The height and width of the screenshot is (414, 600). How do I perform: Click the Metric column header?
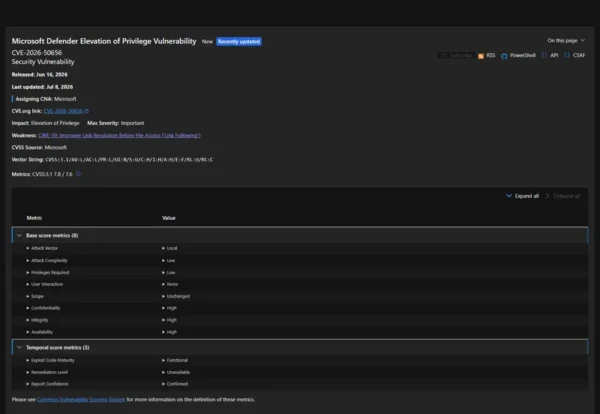pos(34,218)
